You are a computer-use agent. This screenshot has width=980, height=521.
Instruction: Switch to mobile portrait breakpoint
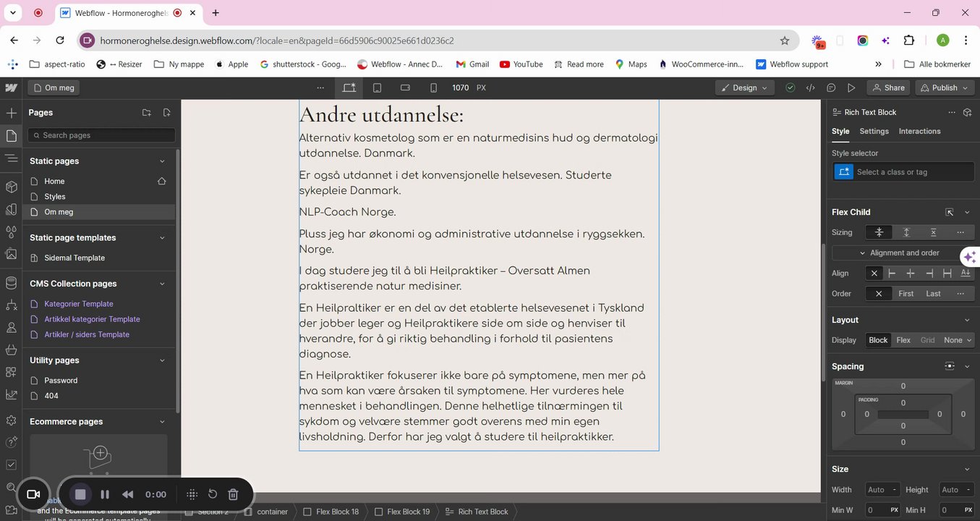pyautogui.click(x=433, y=88)
